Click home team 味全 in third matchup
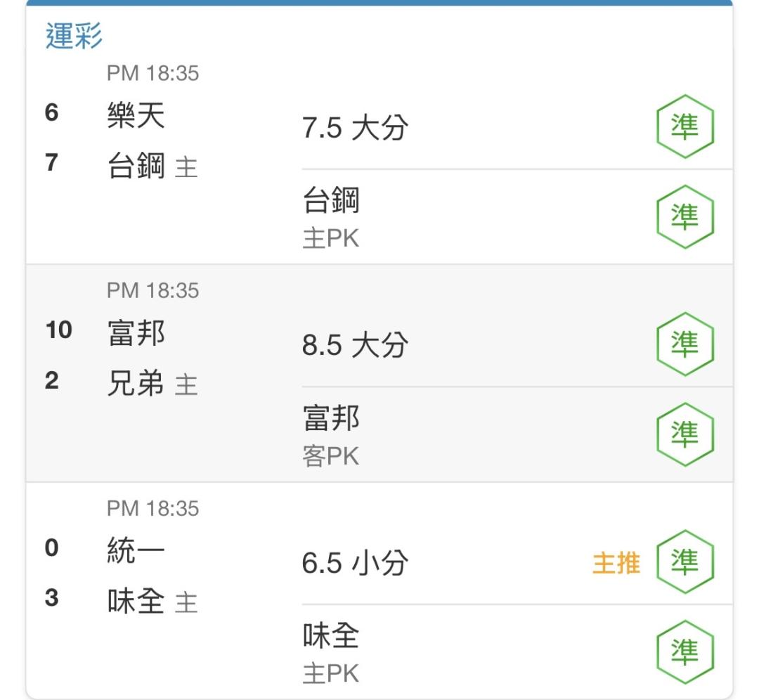 (136, 600)
